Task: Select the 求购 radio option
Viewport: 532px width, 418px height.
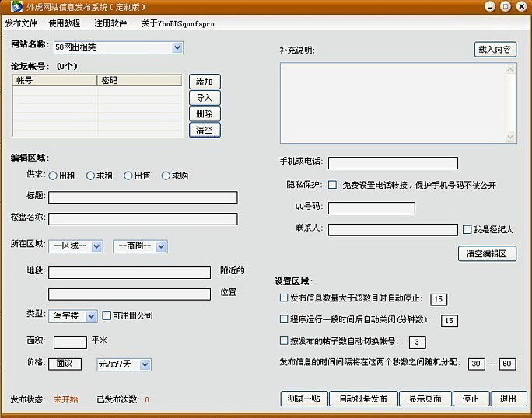Action: click(x=166, y=176)
